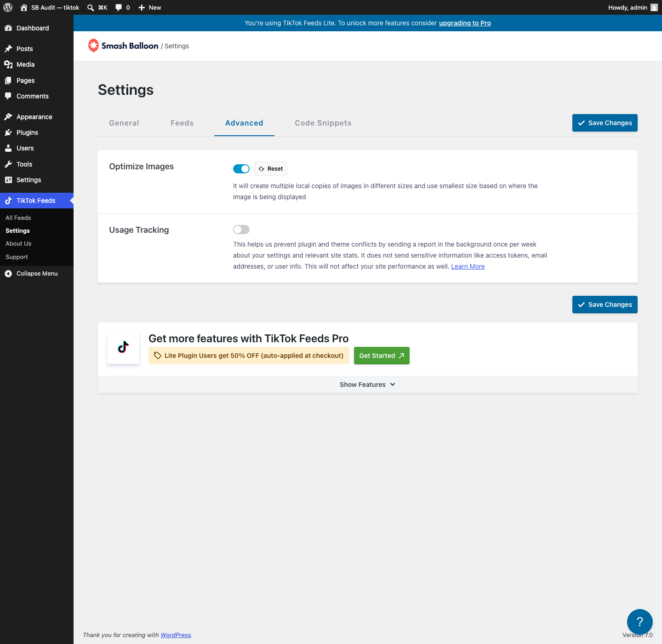Click the Get more features heading
Screen dimensions: 662x644
pos(249,339)
